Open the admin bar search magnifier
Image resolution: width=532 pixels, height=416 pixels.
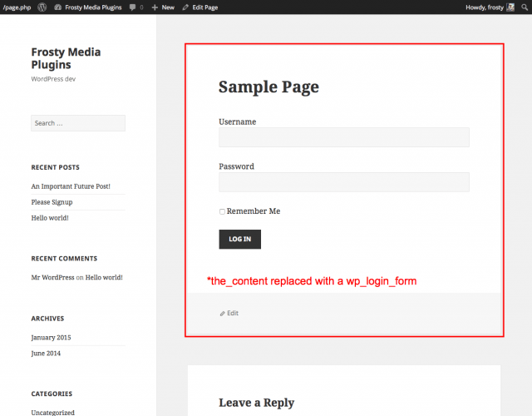[x=525, y=7]
